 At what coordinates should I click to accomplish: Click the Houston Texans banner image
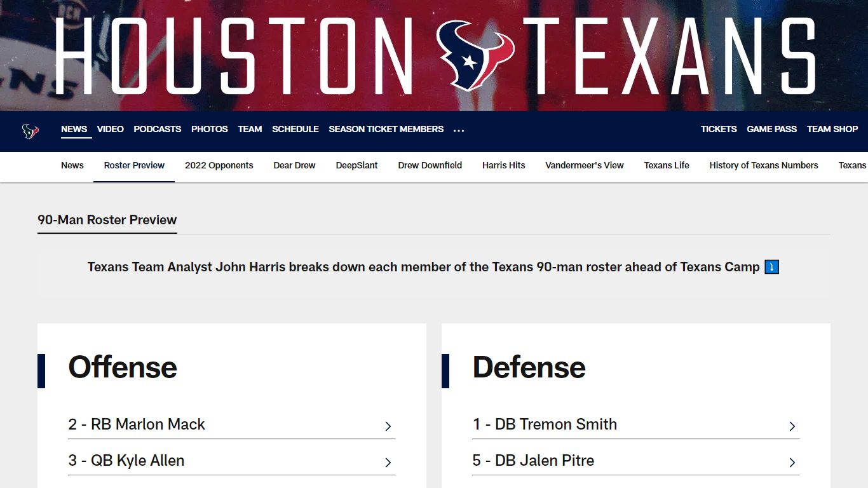click(x=434, y=55)
